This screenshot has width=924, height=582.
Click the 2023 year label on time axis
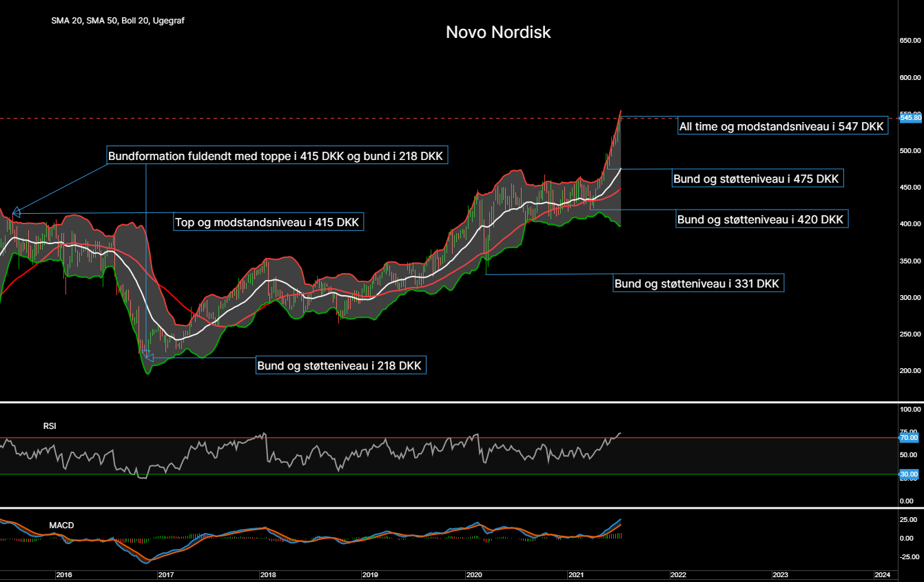(x=780, y=574)
